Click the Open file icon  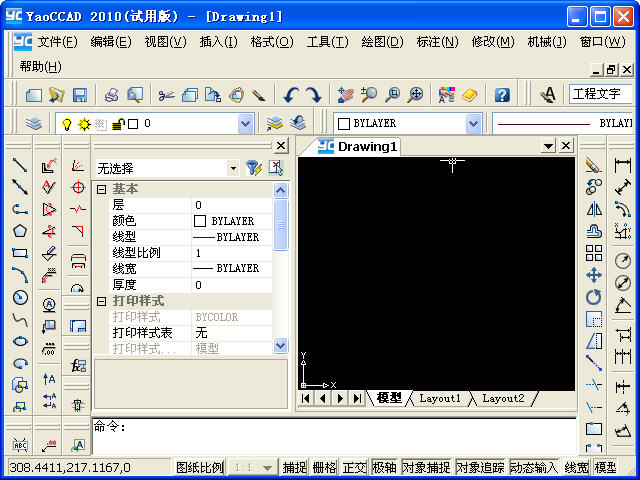point(56,95)
